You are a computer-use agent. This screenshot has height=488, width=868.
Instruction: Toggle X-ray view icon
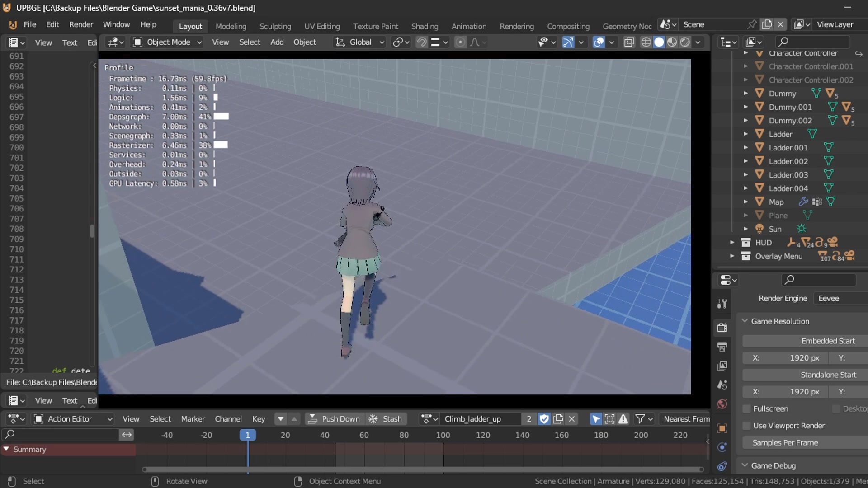click(629, 42)
